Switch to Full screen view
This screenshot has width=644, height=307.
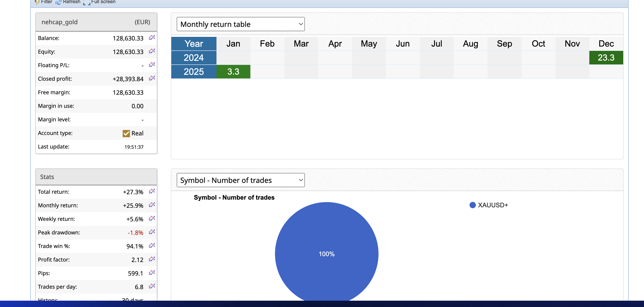click(99, 2)
